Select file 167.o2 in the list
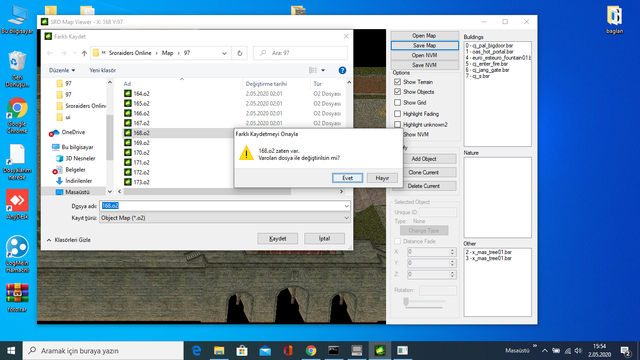Viewport: 640px width, 360px height. (x=141, y=123)
